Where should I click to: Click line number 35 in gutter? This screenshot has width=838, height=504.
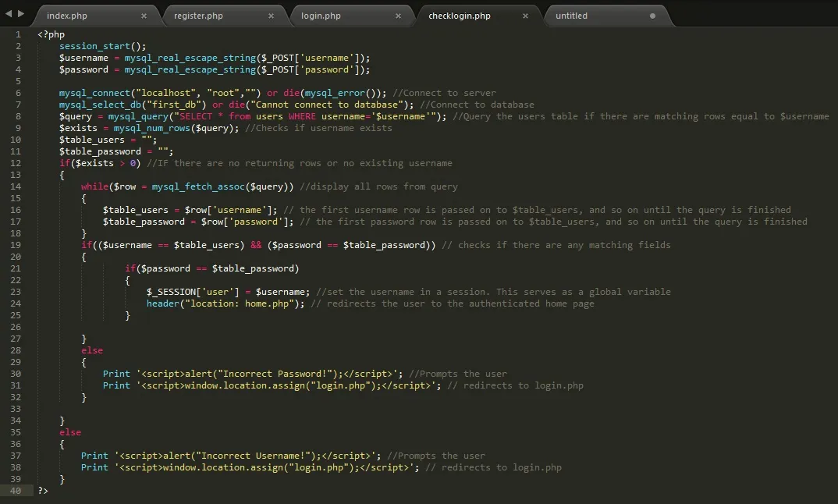(16, 432)
